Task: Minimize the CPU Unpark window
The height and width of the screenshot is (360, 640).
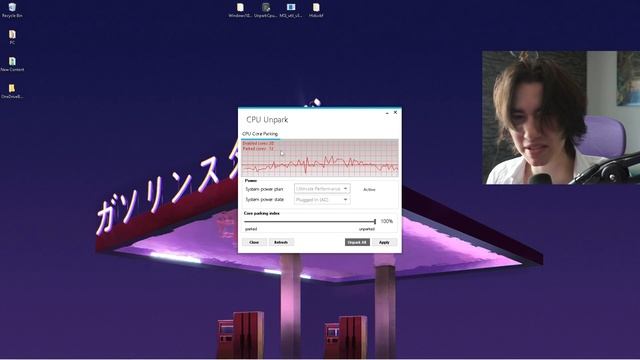Action: pos(387,113)
